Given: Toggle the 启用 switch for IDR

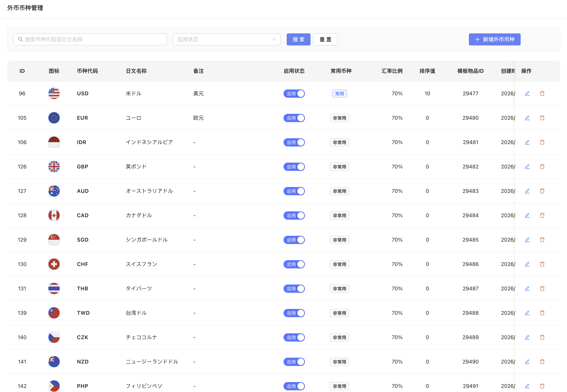Looking at the screenshot, I should click(x=294, y=142).
